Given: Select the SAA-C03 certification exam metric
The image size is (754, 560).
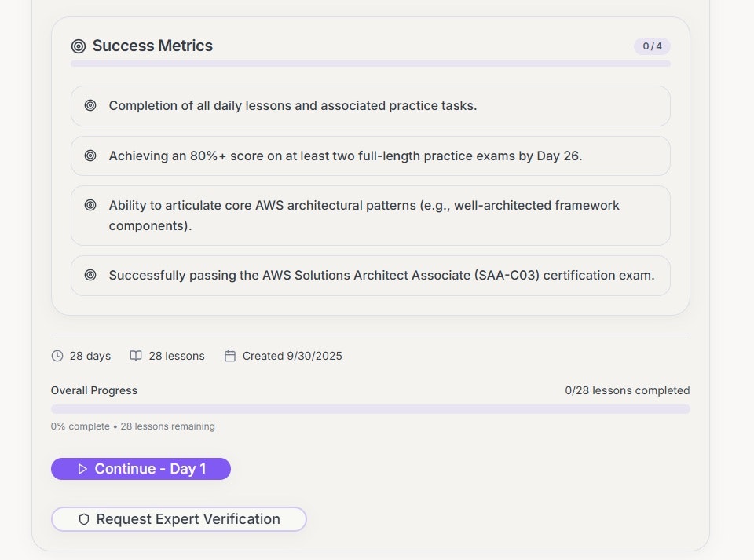Looking at the screenshot, I should click(x=370, y=276).
